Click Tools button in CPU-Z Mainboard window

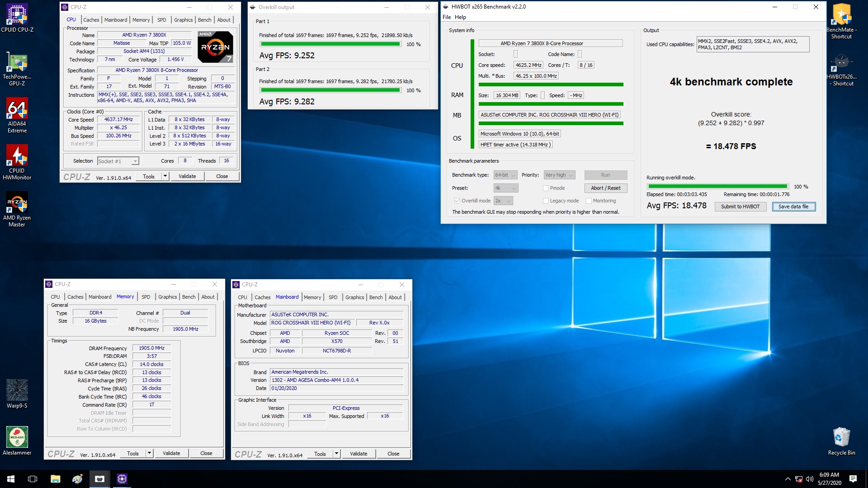320,454
